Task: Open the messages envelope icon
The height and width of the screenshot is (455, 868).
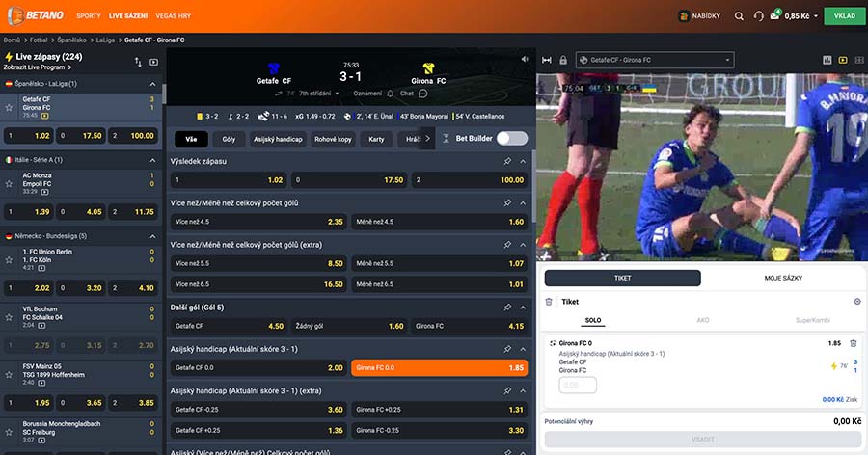Action: click(774, 16)
